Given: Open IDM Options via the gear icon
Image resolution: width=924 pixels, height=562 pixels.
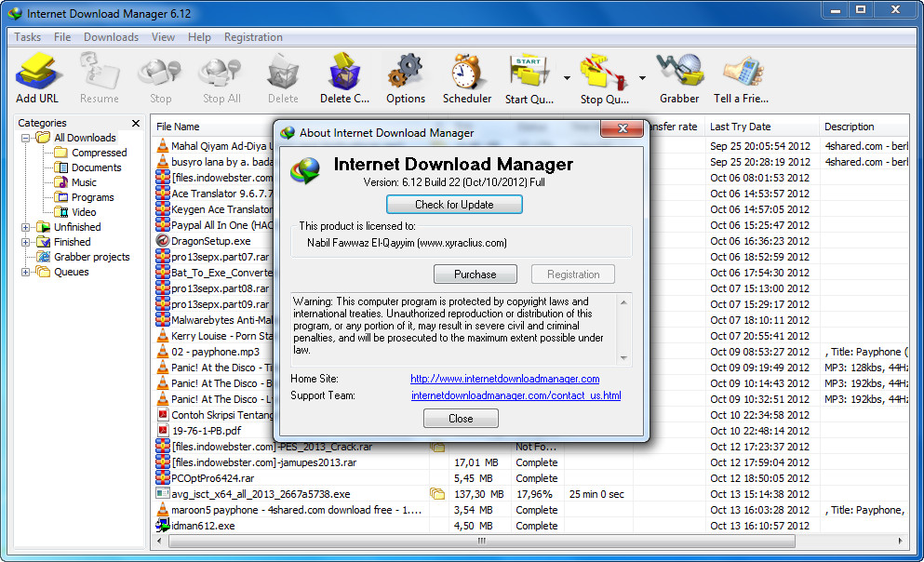Looking at the screenshot, I should point(407,74).
